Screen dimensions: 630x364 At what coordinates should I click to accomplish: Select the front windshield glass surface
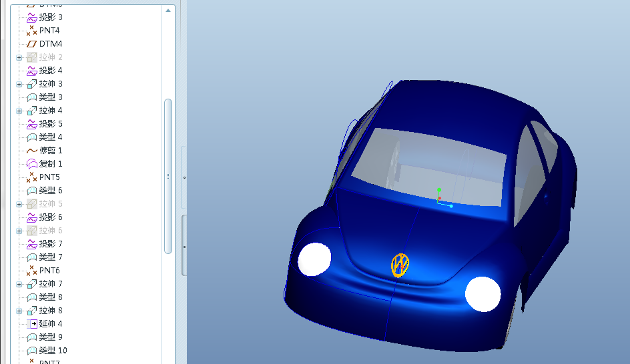428,167
